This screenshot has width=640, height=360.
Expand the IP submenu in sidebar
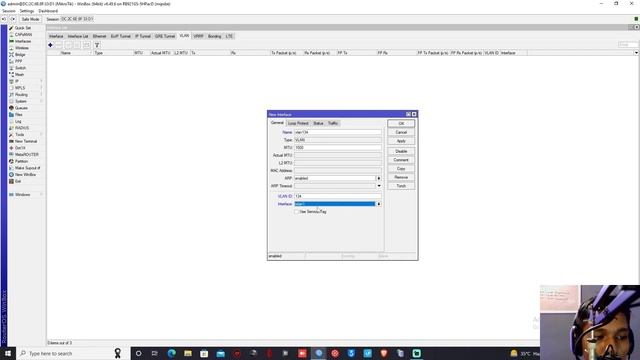click(x=41, y=81)
